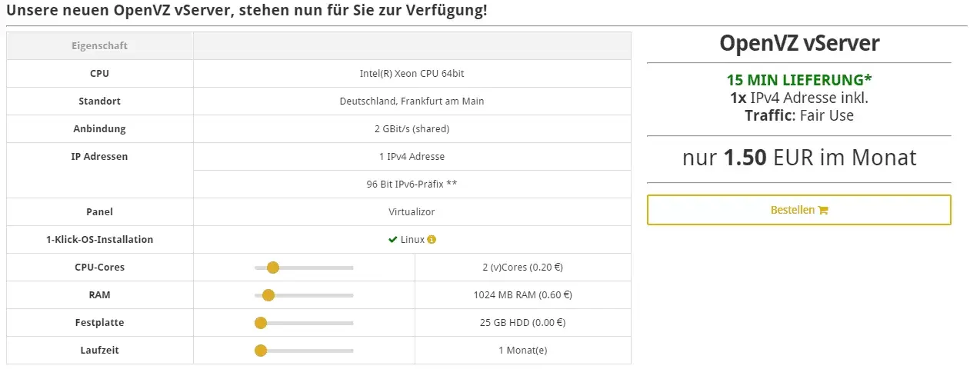Image resolution: width=980 pixels, height=379 pixels.
Task: Click the 1024 MB RAM price cell
Action: (522, 295)
